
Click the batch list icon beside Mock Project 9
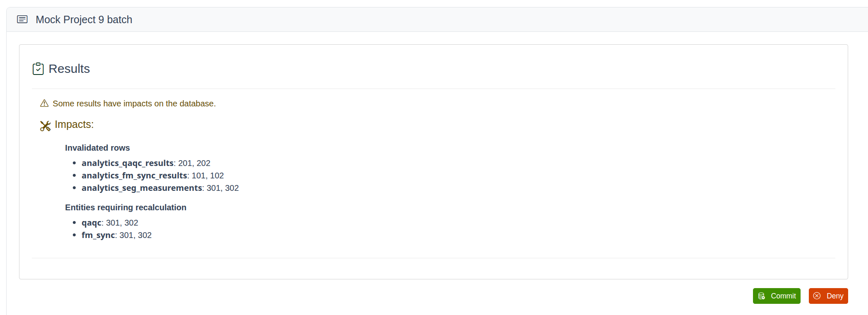tap(22, 19)
